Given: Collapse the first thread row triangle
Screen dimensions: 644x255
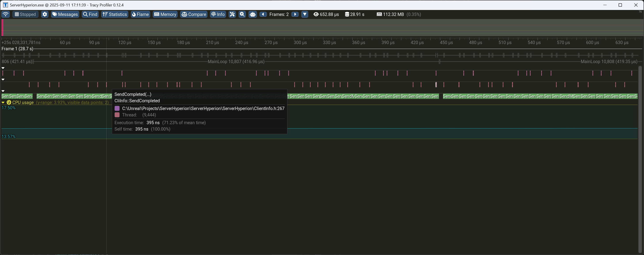Looking at the screenshot, I should tap(3, 68).
